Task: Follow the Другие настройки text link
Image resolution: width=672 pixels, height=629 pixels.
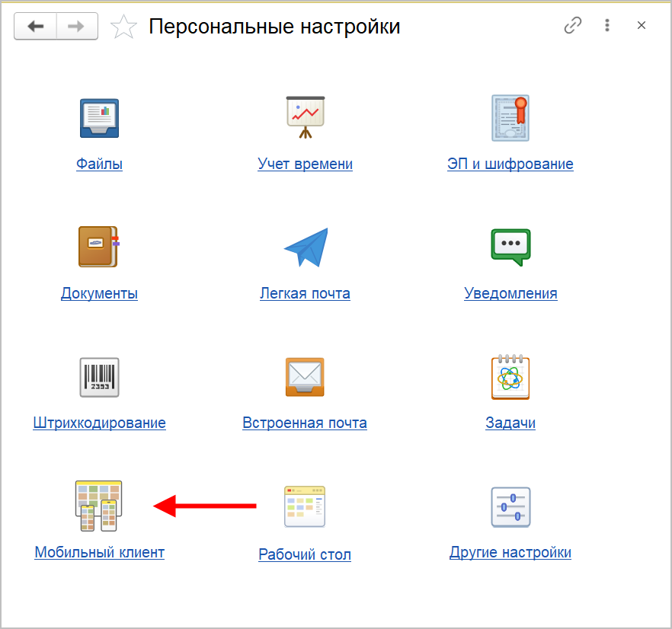Action: click(510, 552)
